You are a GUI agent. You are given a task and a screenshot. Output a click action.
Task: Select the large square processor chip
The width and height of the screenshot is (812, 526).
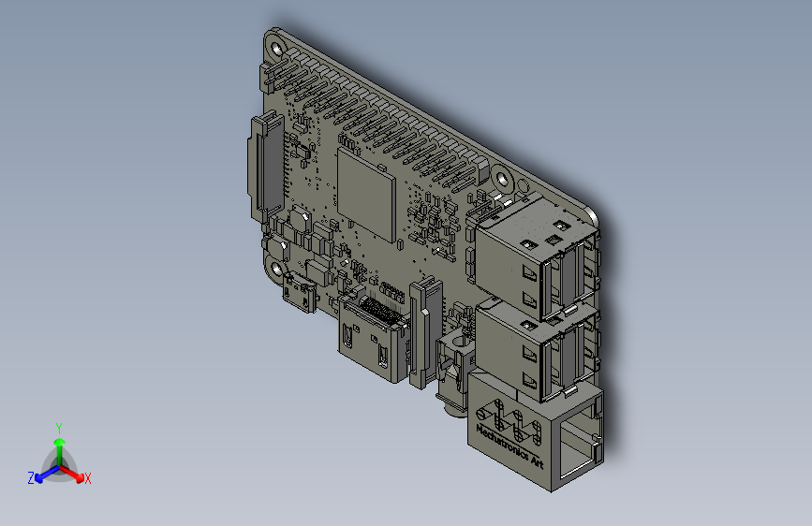366,194
